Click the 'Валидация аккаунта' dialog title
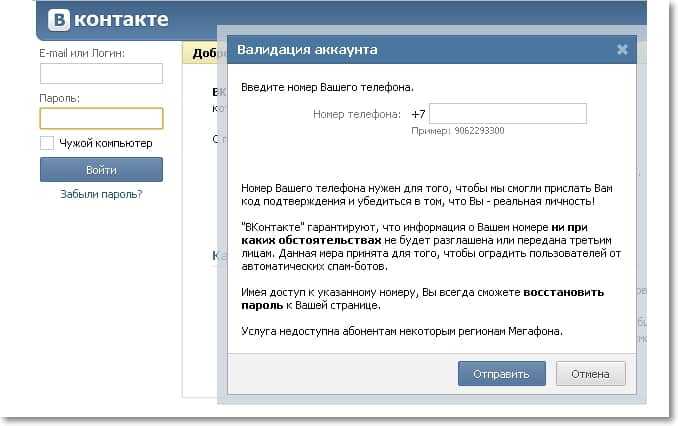 307,50
